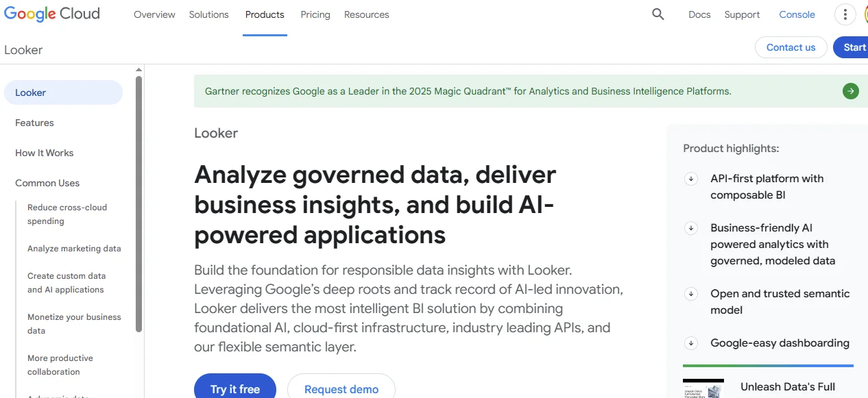Screen dimensions: 868x398
Task: Open the Products menu tab
Action: [x=265, y=14]
